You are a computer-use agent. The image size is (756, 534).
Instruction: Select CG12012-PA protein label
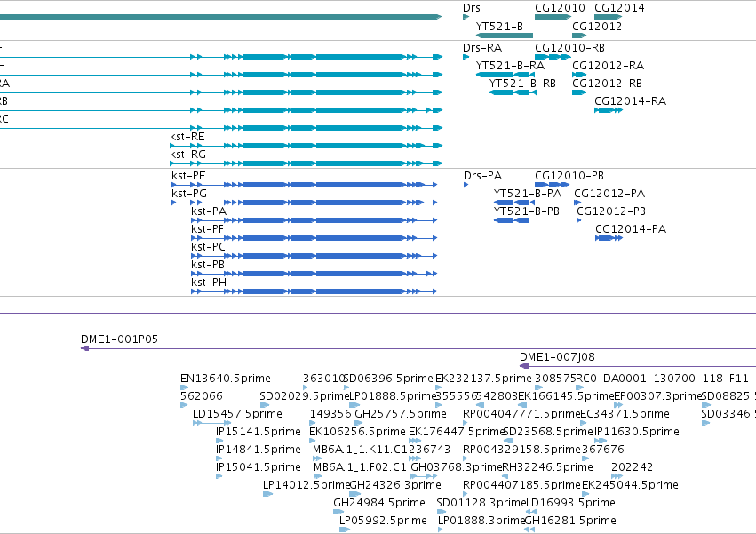(609, 194)
